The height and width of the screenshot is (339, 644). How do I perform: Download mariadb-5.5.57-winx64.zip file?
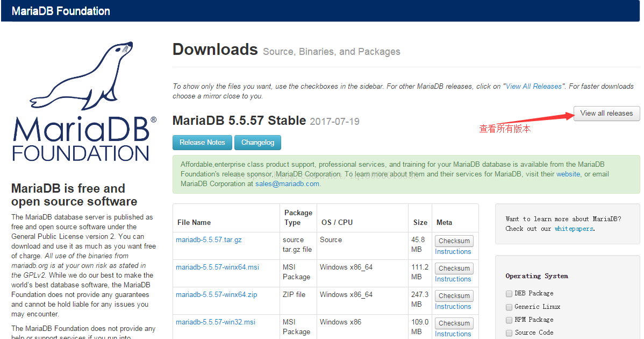[x=217, y=295]
